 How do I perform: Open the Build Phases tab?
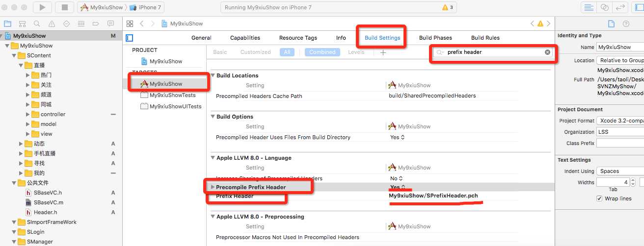tap(435, 38)
